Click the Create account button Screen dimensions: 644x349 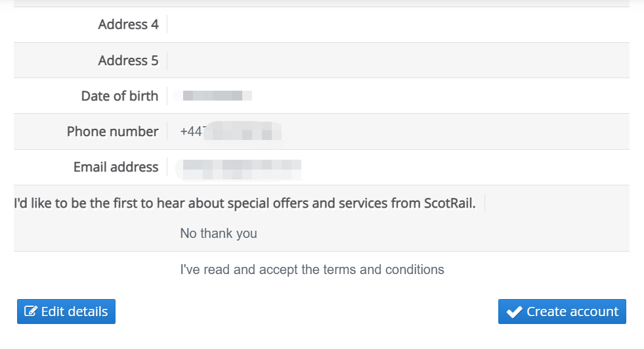(x=562, y=312)
